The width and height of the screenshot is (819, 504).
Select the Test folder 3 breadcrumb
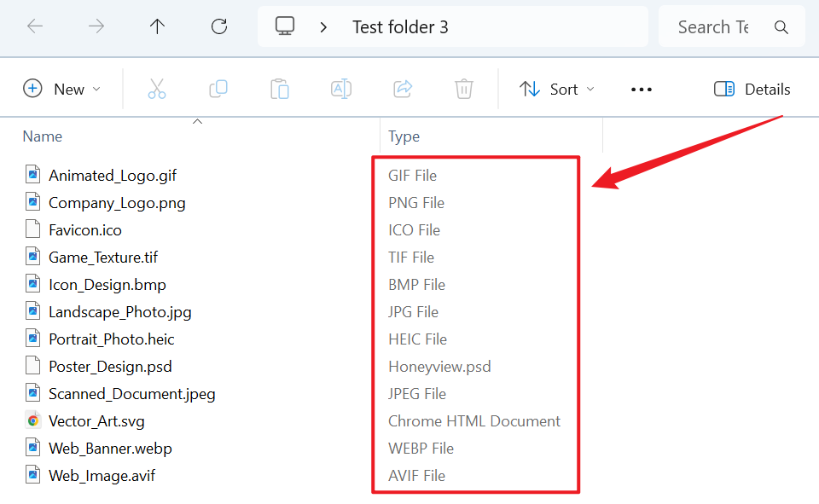(400, 26)
